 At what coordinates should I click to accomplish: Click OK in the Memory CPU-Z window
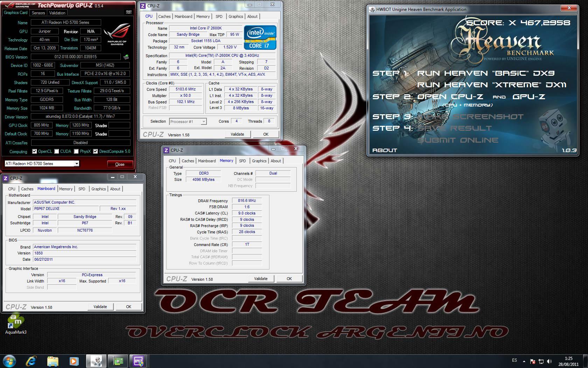pyautogui.click(x=289, y=279)
